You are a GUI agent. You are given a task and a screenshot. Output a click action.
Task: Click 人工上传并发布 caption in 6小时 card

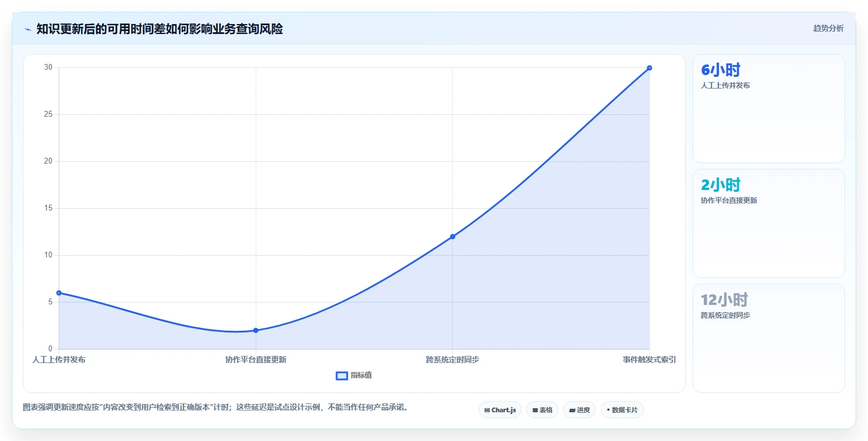click(x=725, y=86)
